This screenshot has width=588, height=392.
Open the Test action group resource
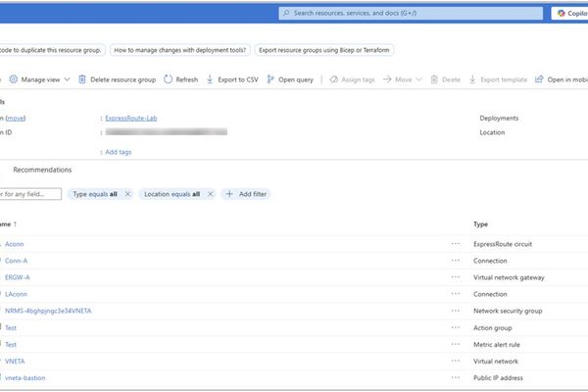point(11,328)
